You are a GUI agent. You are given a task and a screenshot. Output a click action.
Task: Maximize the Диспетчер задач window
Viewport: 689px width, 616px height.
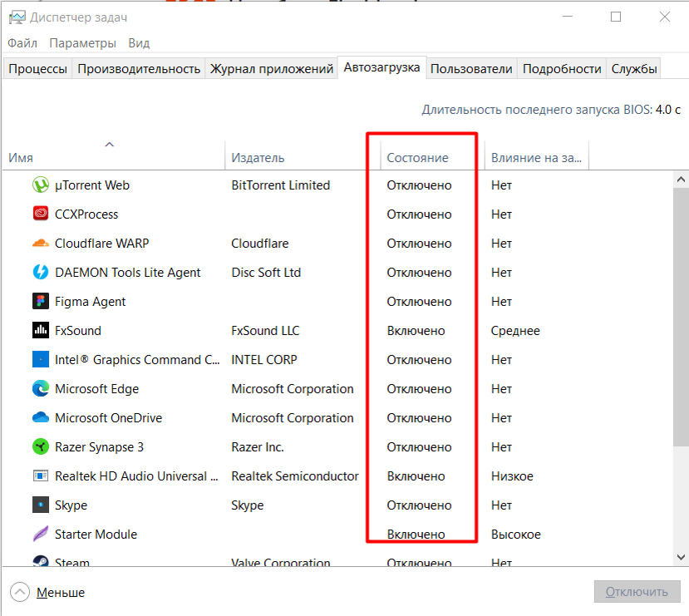point(616,17)
